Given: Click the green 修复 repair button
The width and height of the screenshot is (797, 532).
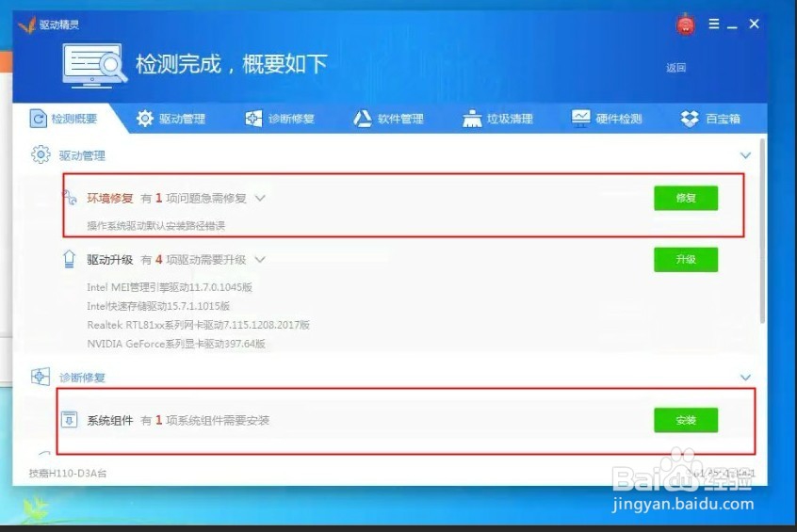Looking at the screenshot, I should (686, 198).
